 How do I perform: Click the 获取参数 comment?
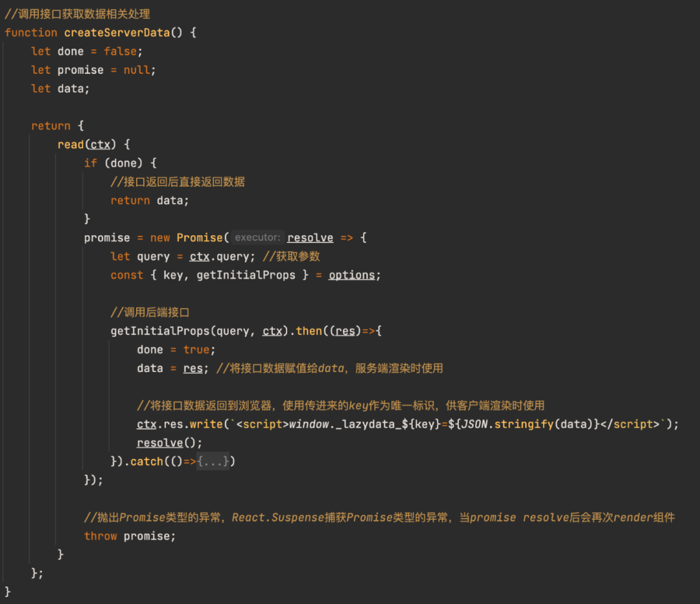pos(292,256)
